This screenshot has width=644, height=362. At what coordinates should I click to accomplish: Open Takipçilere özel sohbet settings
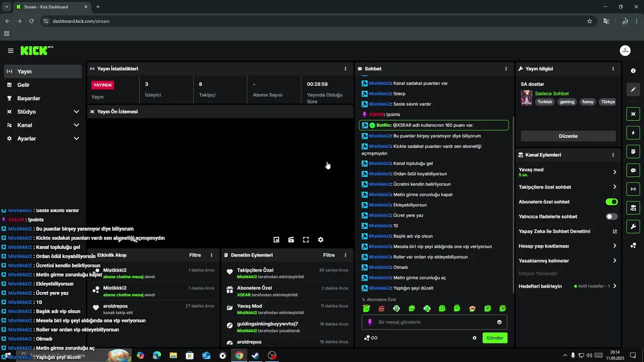pos(568,187)
